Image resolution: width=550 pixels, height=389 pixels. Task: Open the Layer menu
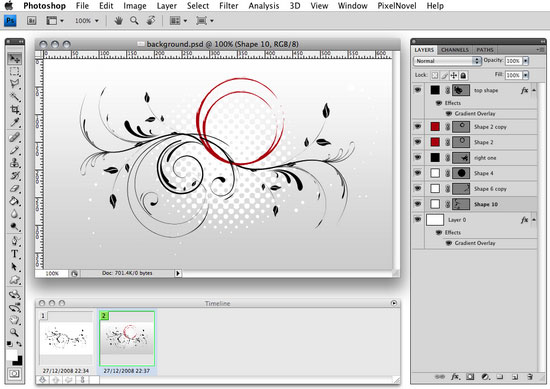pyautogui.click(x=167, y=6)
